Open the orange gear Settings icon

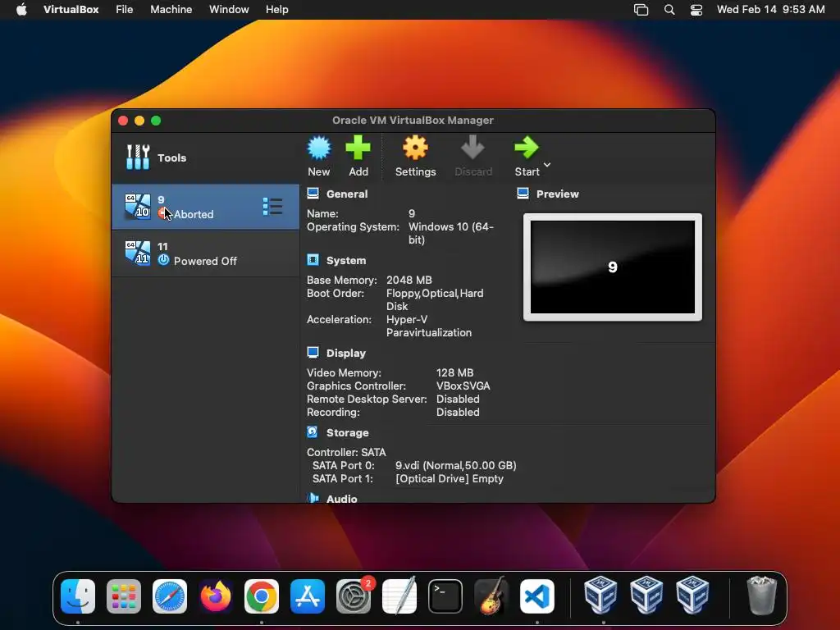coord(415,148)
